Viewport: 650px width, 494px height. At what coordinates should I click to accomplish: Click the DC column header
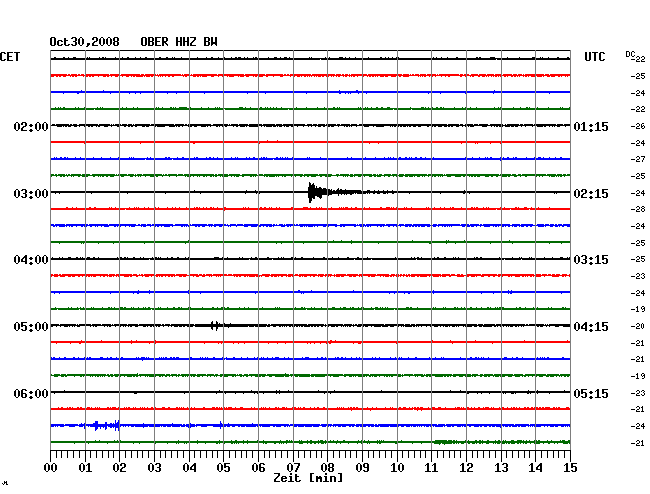[x=631, y=54]
